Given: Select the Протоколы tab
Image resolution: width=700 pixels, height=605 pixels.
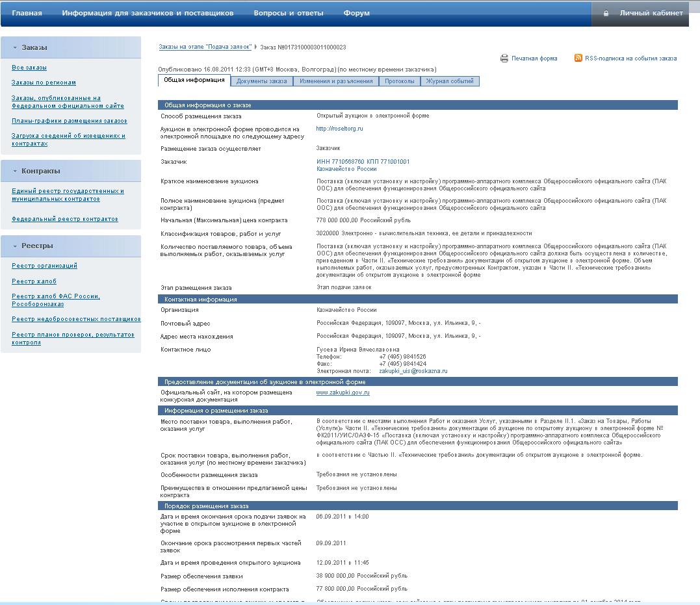Looking at the screenshot, I should [x=399, y=81].
